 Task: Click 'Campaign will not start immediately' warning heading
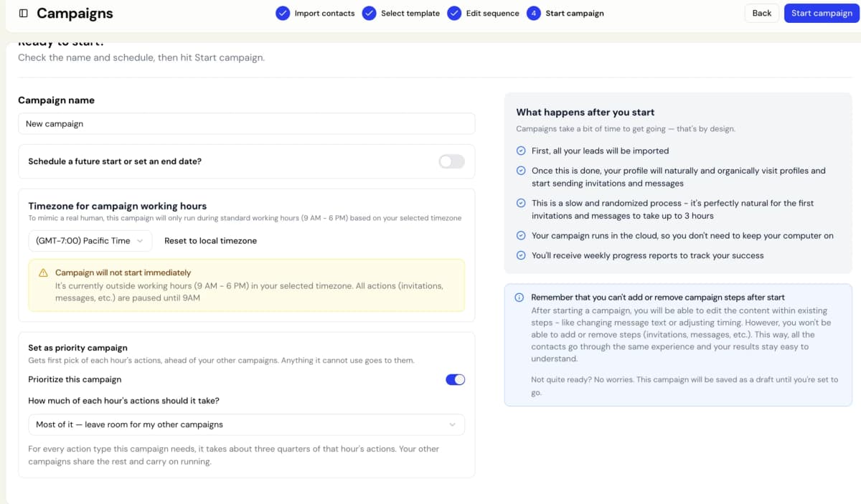tap(123, 272)
